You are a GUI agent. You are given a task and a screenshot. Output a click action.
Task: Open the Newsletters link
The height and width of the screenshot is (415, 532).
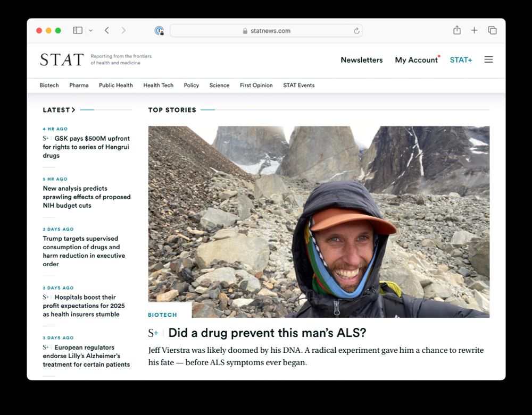tap(362, 60)
